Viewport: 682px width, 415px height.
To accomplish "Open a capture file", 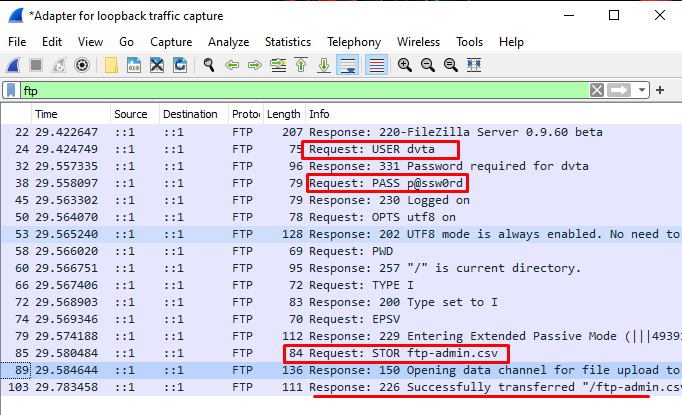I will [111, 65].
